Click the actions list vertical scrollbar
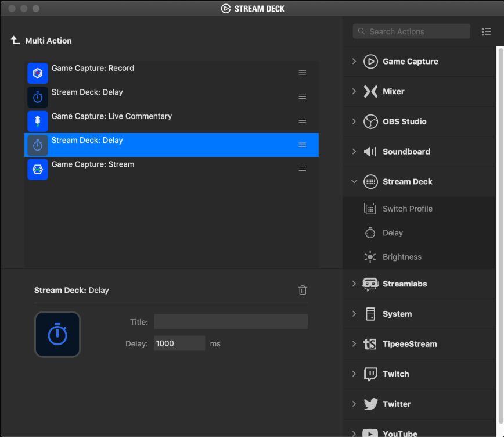This screenshot has height=437, width=504. (x=500, y=237)
